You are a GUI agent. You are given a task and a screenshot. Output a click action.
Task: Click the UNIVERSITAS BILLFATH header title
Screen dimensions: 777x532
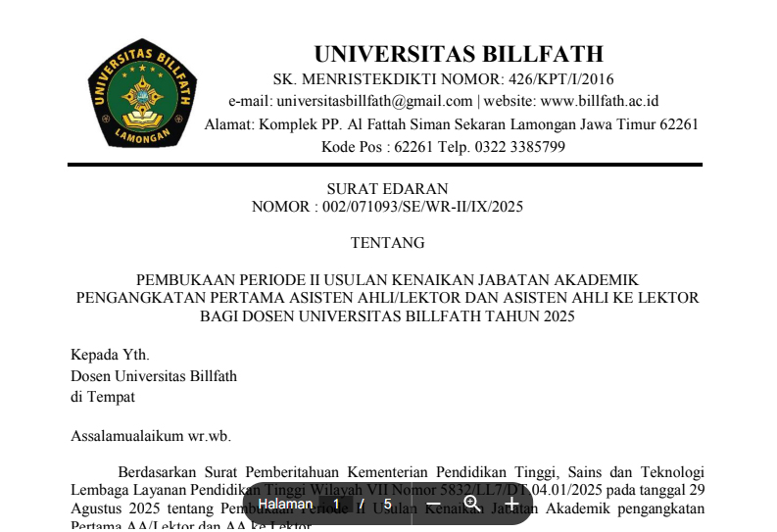pos(458,54)
